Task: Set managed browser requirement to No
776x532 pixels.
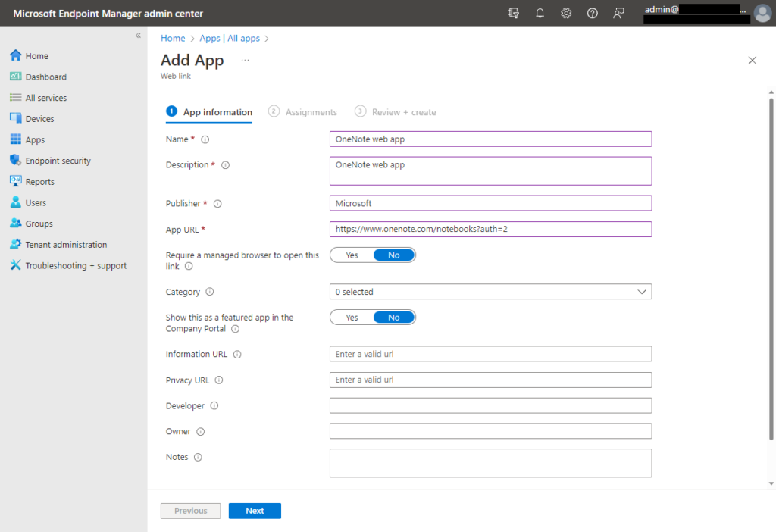Action: 394,255
